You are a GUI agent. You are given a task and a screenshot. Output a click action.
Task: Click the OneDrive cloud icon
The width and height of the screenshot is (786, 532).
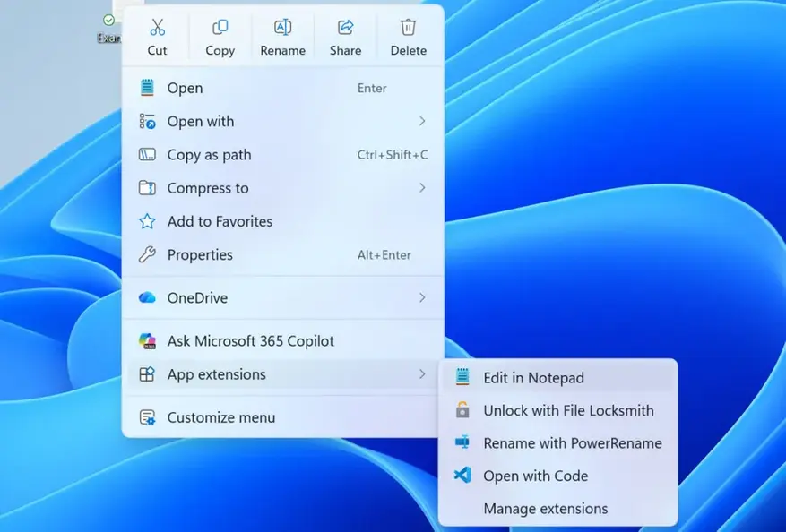pyautogui.click(x=147, y=297)
